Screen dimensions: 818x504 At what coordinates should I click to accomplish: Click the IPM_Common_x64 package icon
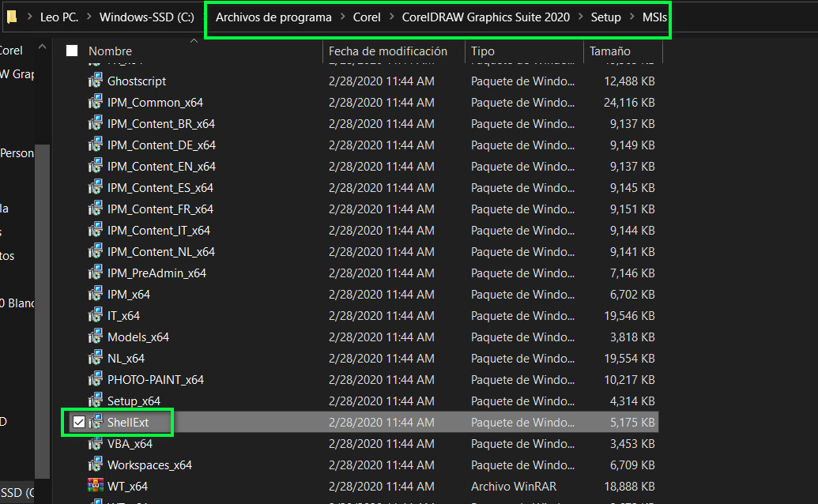pos(95,103)
